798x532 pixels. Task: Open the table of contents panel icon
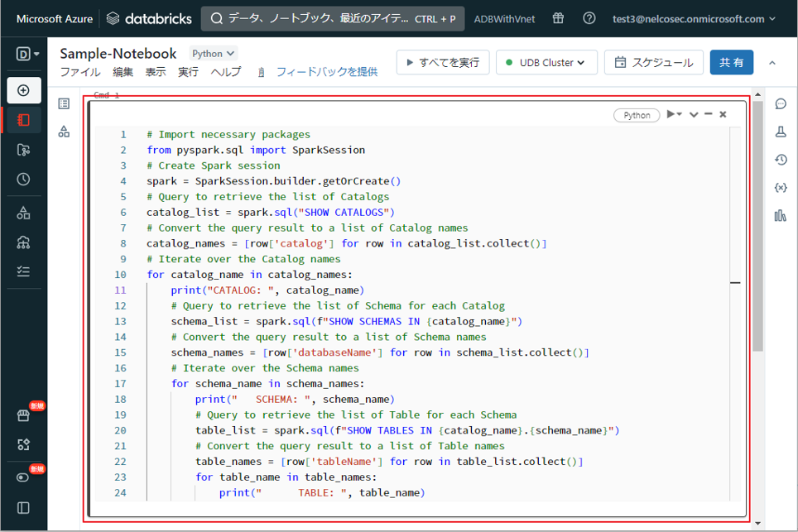64,104
